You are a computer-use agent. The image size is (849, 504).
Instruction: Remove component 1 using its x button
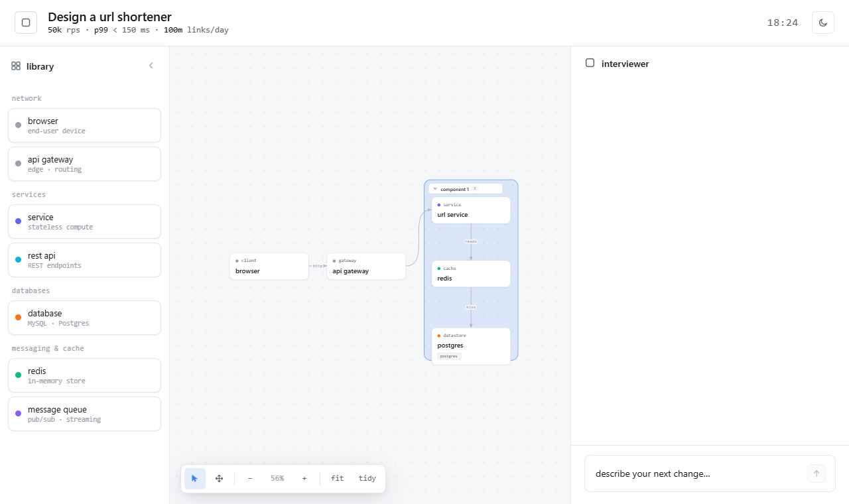pos(475,188)
